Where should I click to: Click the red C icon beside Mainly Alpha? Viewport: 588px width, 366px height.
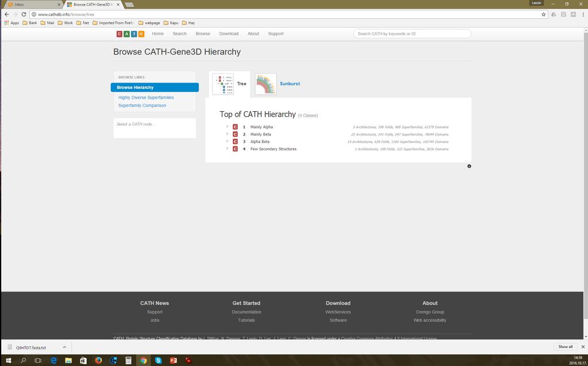[235, 127]
